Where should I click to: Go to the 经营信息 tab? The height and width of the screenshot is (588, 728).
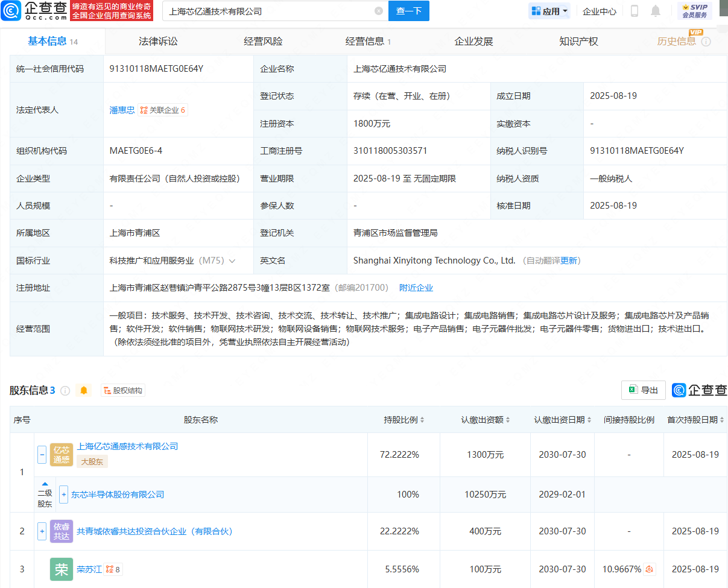click(x=368, y=42)
